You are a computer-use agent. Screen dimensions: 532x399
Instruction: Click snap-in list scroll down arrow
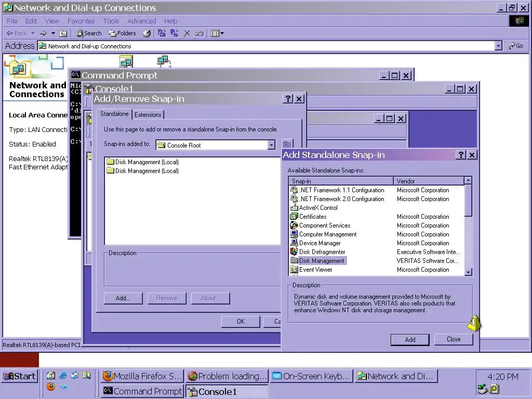pos(468,272)
